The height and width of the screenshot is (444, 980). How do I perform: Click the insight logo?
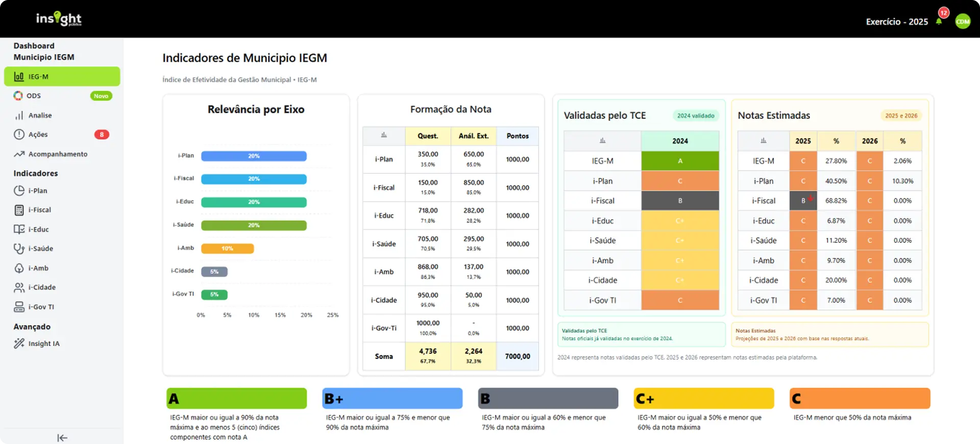click(59, 19)
